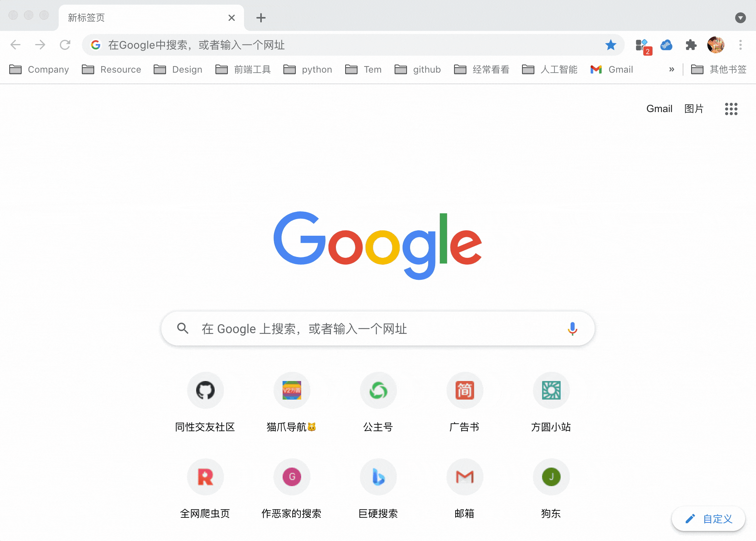Viewport: 756px width, 541px height.
Task: Open the 巨硬搜索 Bing shortcut
Action: pyautogui.click(x=378, y=477)
